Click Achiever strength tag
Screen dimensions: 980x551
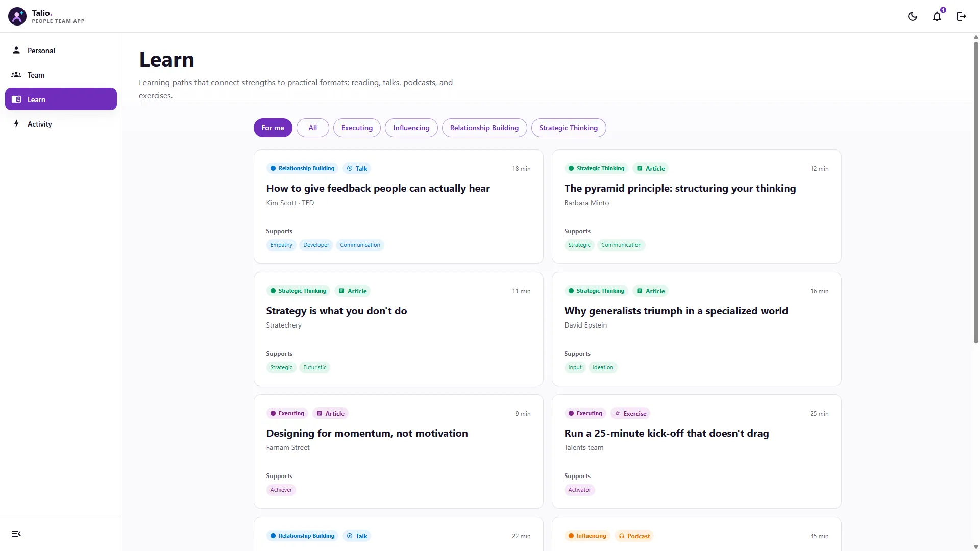click(281, 490)
